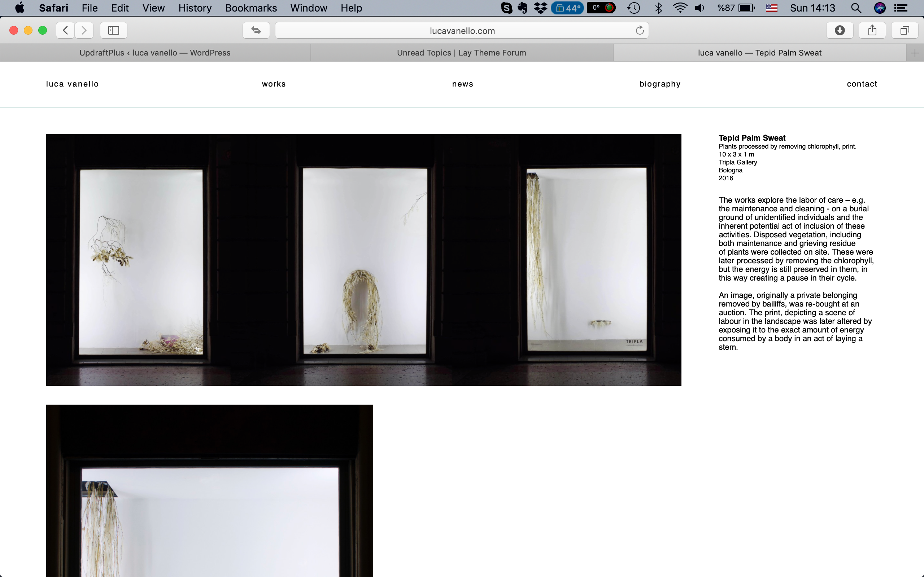924x577 pixels.
Task: Click the forward navigation arrow
Action: click(x=84, y=30)
